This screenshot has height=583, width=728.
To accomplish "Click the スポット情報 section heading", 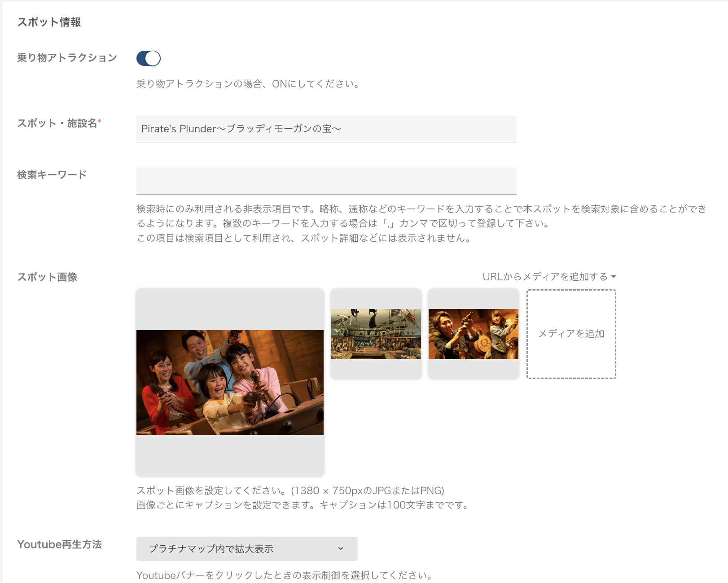I will [49, 22].
